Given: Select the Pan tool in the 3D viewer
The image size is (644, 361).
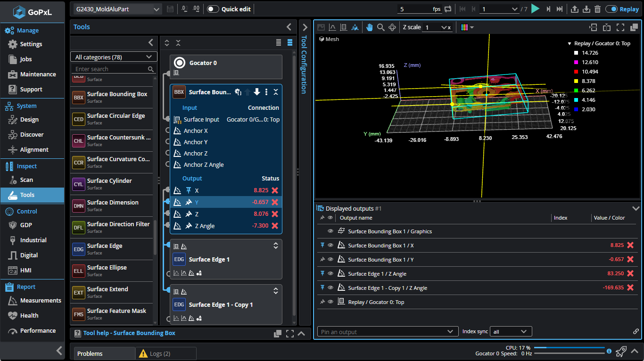Looking at the screenshot, I should pyautogui.click(x=370, y=27).
